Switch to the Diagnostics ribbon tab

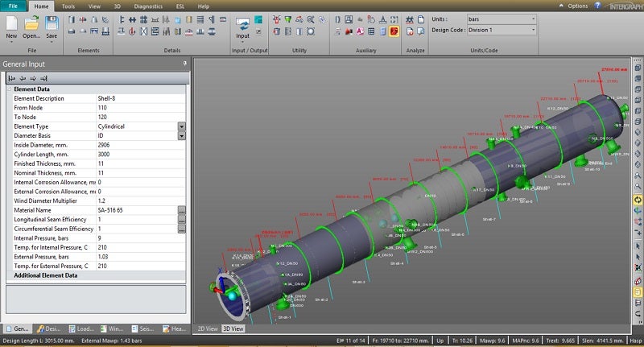pos(147,6)
